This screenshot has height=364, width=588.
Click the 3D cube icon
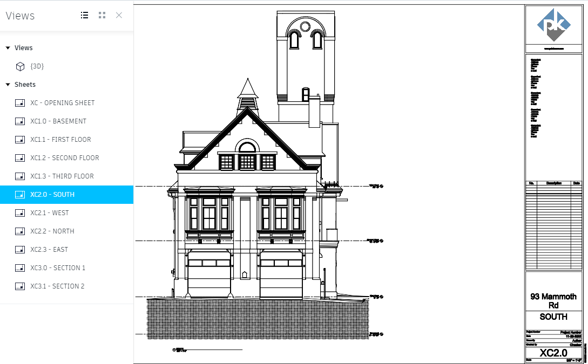tap(20, 66)
